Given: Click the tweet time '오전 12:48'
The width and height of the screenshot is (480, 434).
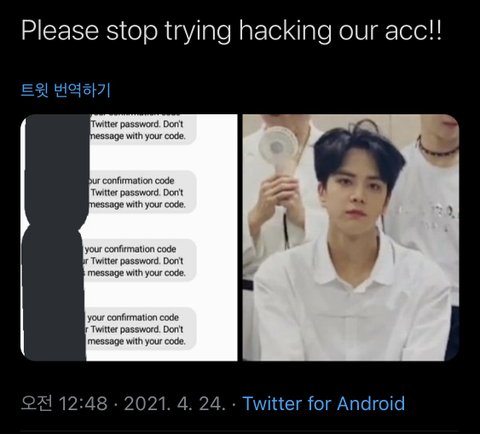Looking at the screenshot, I should click(x=64, y=403).
